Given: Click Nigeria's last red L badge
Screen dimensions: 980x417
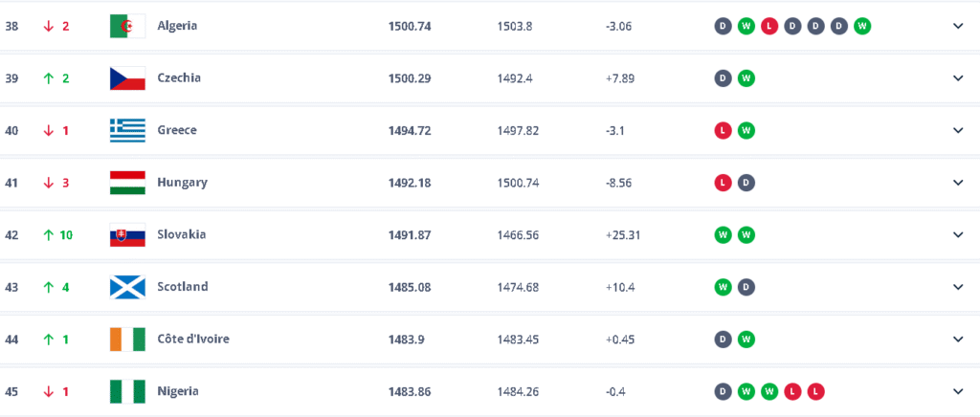Looking at the screenshot, I should pyautogui.click(x=815, y=391).
